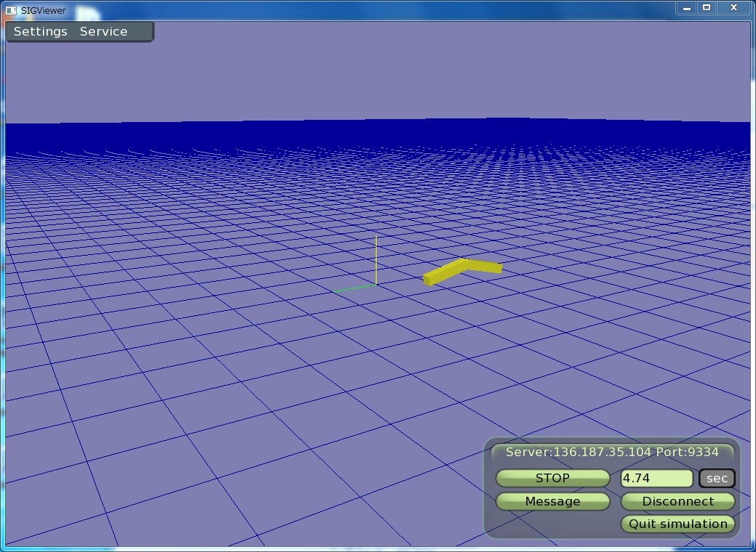756x552 pixels.
Task: Click the green dashed axis line
Action: (x=355, y=288)
